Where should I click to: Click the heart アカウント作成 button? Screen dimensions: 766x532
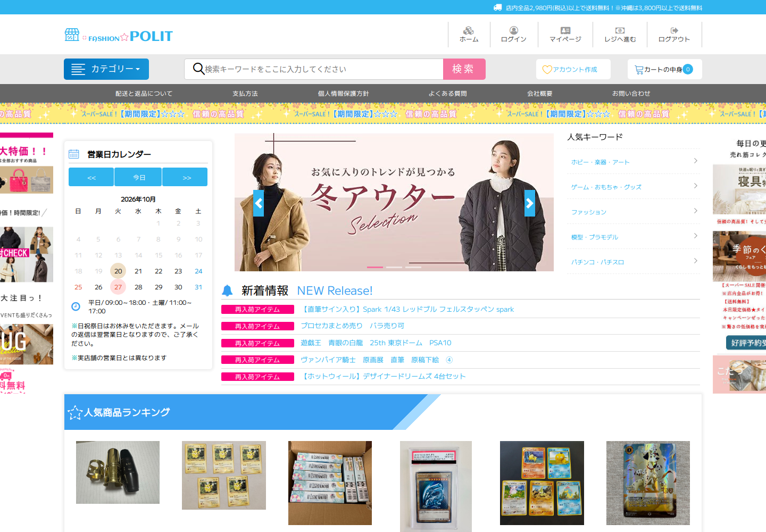point(573,69)
